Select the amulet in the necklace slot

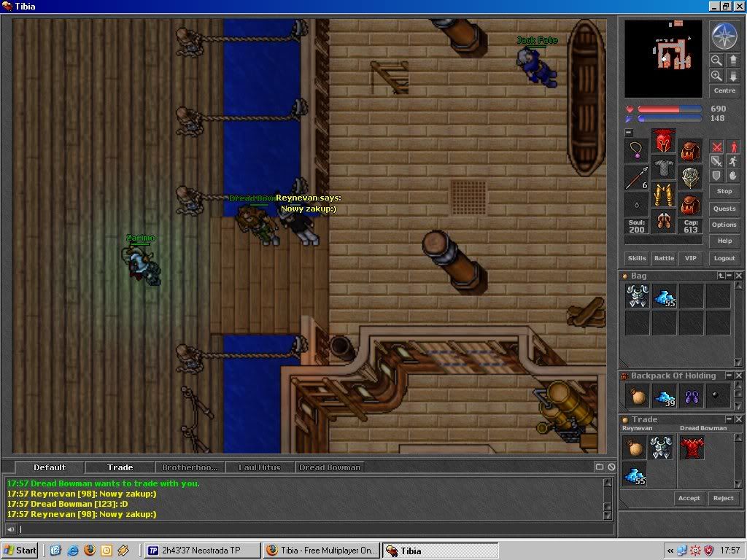click(636, 151)
